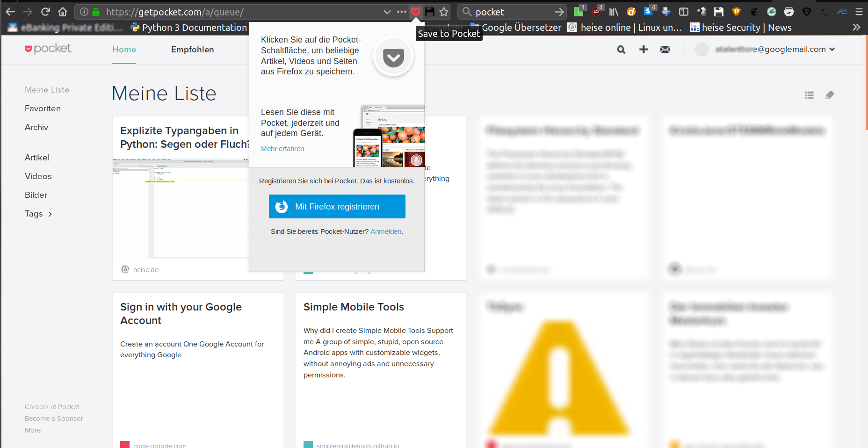This screenshot has height=448, width=868.
Task: Enable bulk edit with the pencil icon
Action: coord(830,95)
